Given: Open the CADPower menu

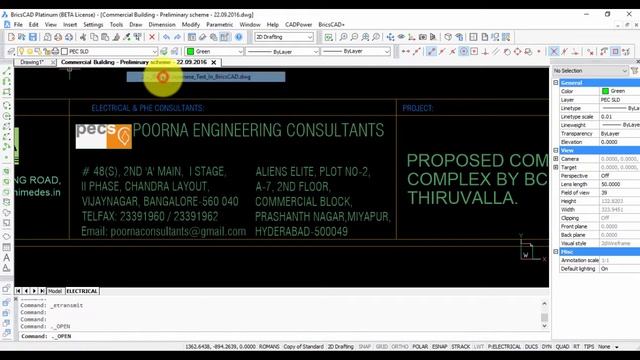Looking at the screenshot, I should pyautogui.click(x=298, y=24).
